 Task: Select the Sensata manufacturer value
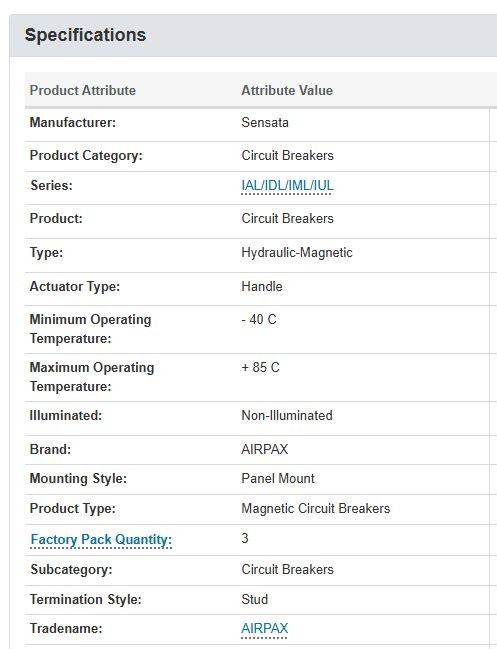click(x=265, y=123)
